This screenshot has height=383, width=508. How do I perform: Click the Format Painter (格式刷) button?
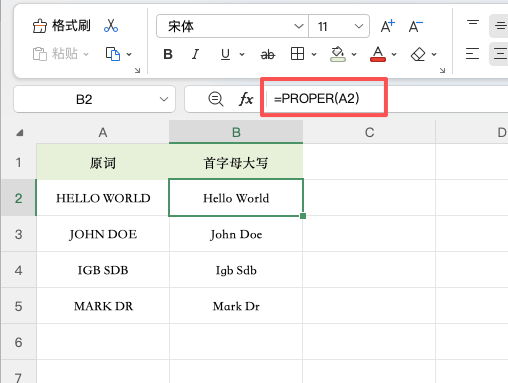pyautogui.click(x=62, y=26)
